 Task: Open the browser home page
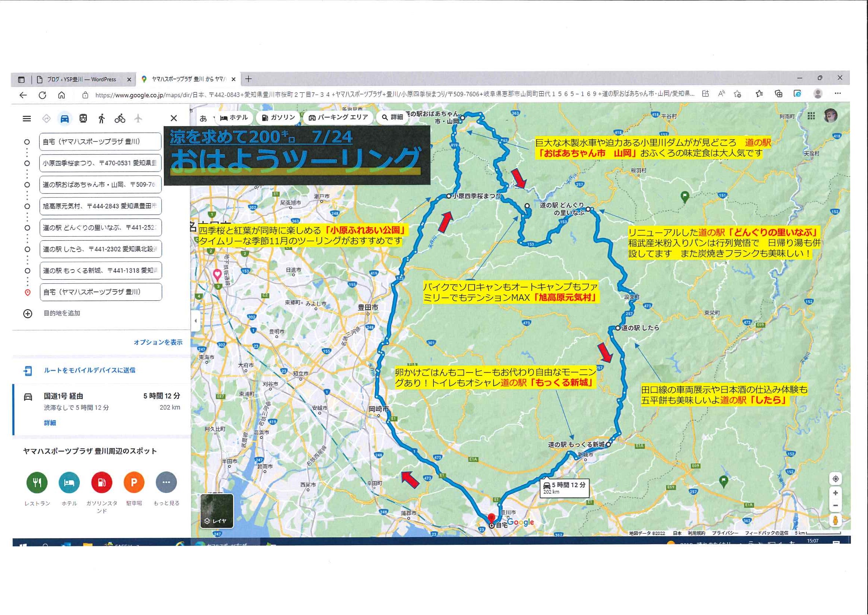pos(61,95)
